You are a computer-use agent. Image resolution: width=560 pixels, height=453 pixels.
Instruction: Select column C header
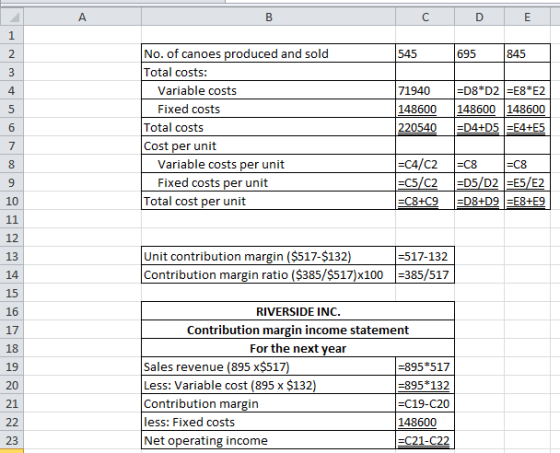[425, 17]
